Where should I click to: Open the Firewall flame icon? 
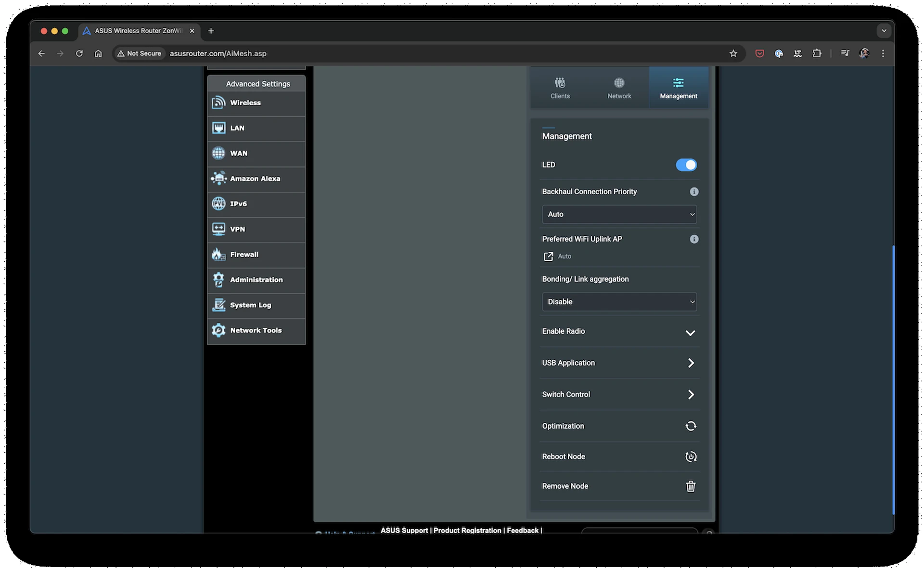[218, 254]
